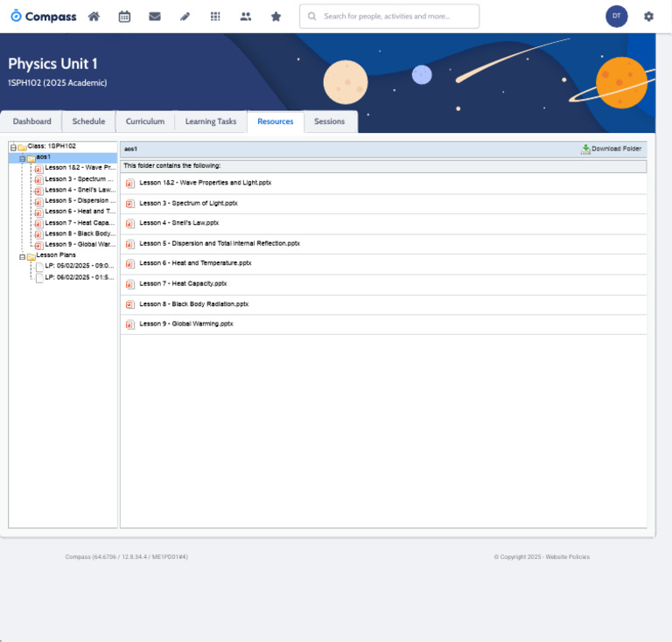Open the settings gear icon
This screenshot has width=672, height=642.
coord(648,17)
